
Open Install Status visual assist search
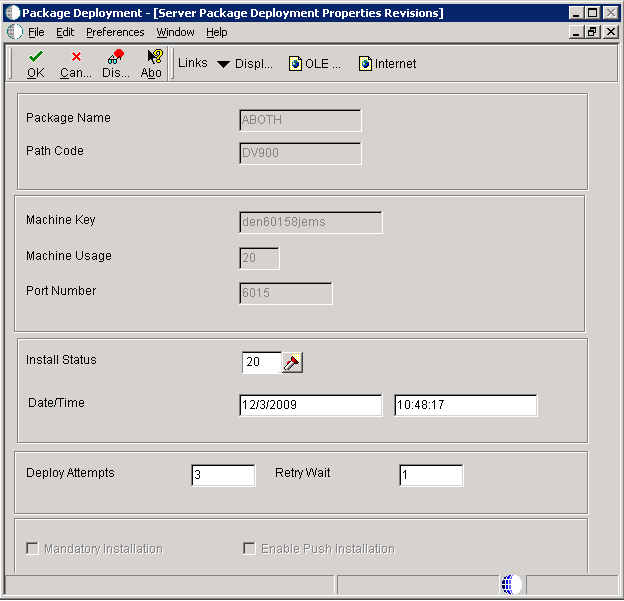click(292, 363)
